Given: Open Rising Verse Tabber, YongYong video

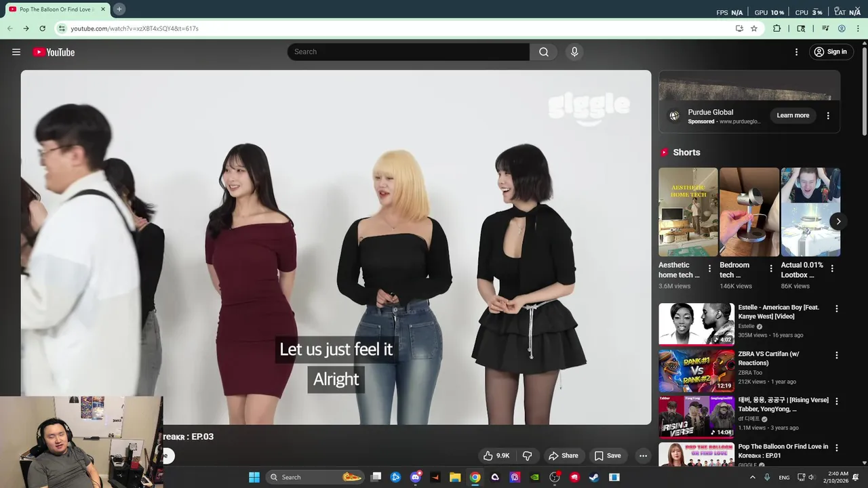Looking at the screenshot, I should (696, 417).
